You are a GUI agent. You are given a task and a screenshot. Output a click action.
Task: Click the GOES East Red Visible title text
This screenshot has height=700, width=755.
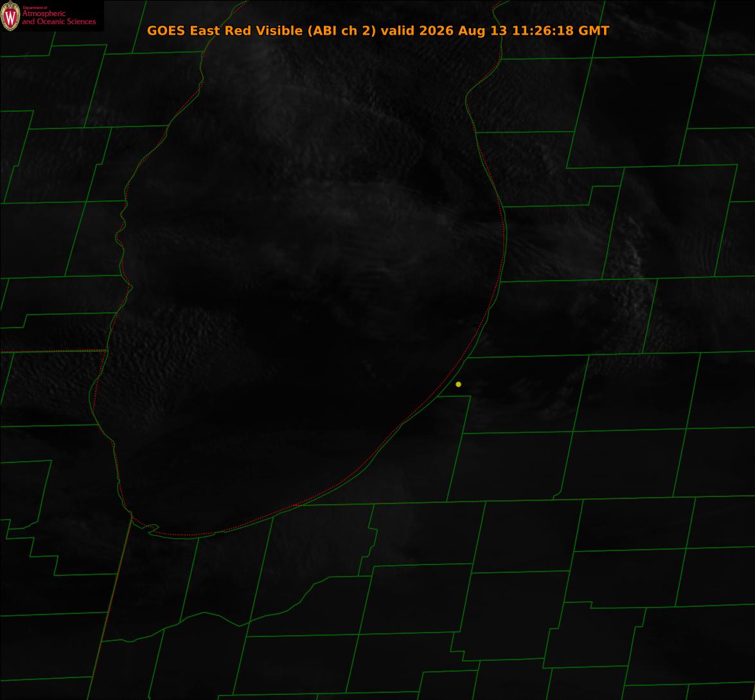(378, 30)
